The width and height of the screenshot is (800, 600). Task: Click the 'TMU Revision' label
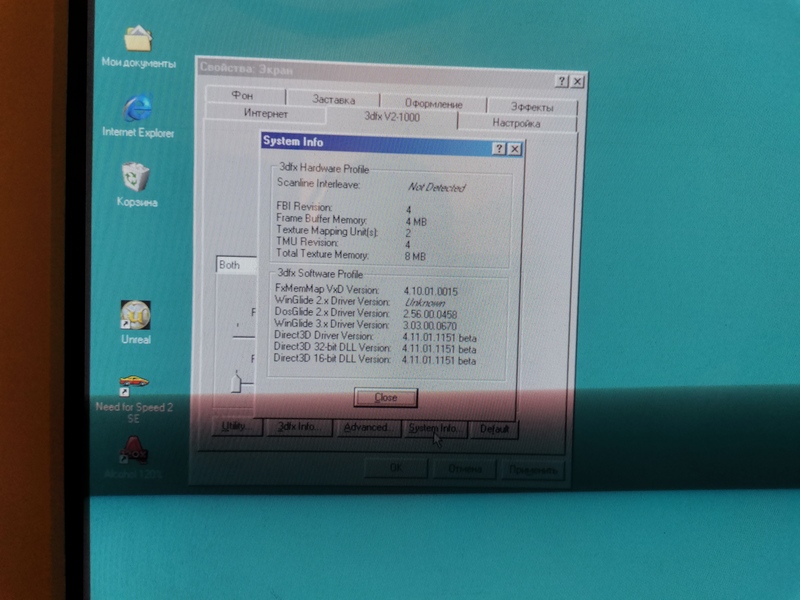[307, 242]
